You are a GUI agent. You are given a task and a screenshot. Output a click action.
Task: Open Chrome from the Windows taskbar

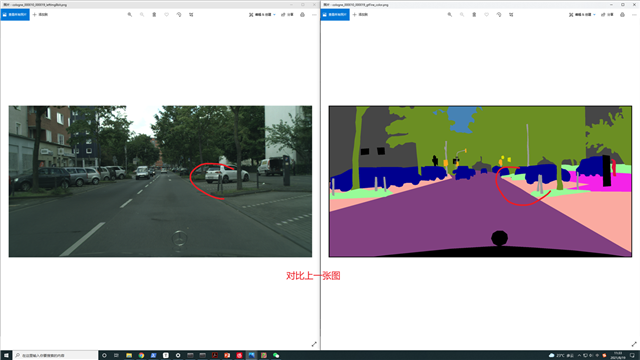tap(141, 356)
